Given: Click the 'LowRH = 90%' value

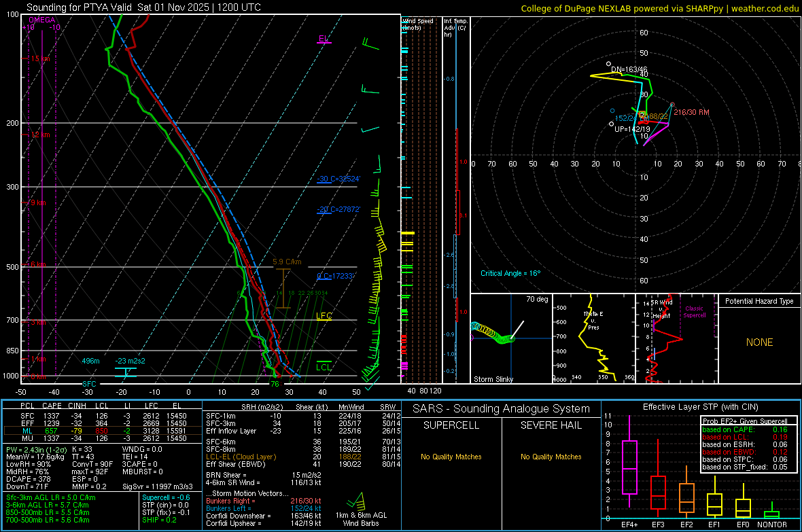Looking at the screenshot, I should pos(28,465).
